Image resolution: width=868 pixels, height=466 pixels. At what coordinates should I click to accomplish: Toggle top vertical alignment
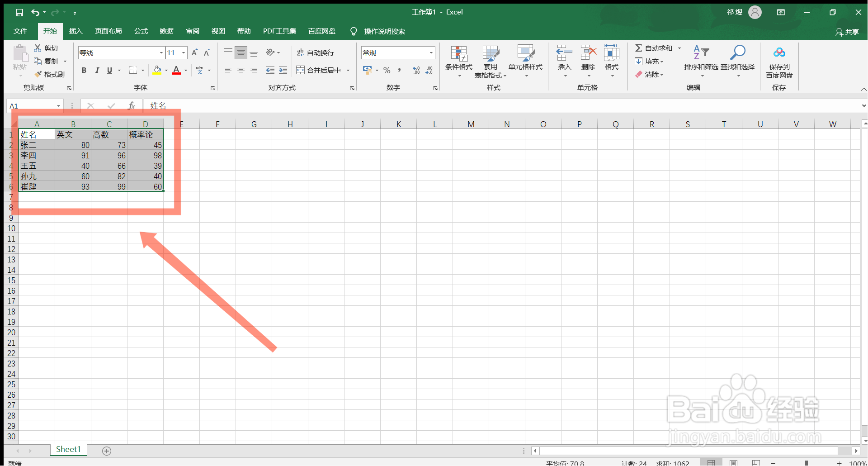click(228, 52)
